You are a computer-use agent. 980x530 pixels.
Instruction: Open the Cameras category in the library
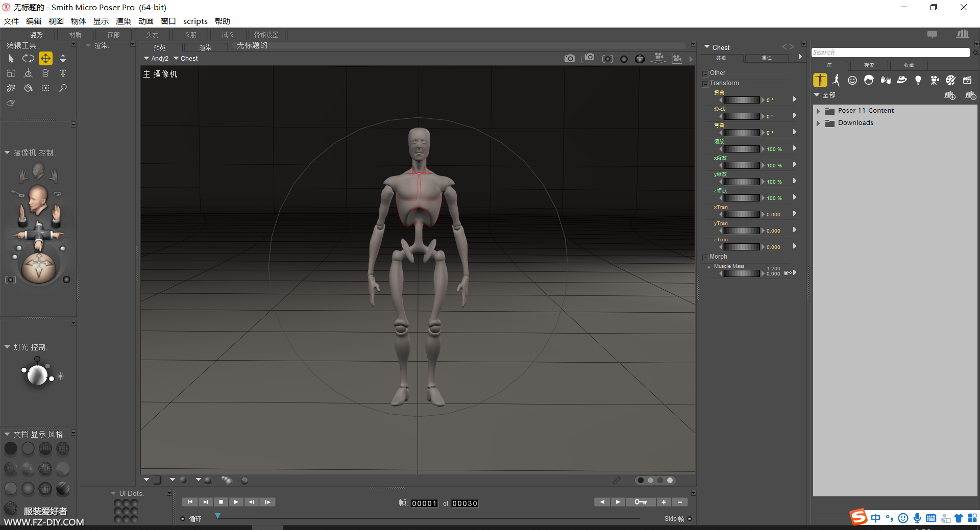point(935,80)
